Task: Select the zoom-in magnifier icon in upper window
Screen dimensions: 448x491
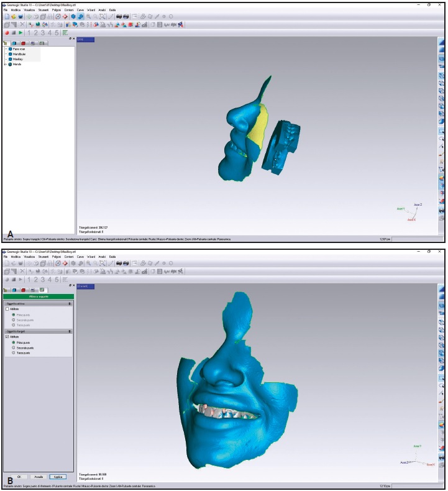Action: point(89,17)
